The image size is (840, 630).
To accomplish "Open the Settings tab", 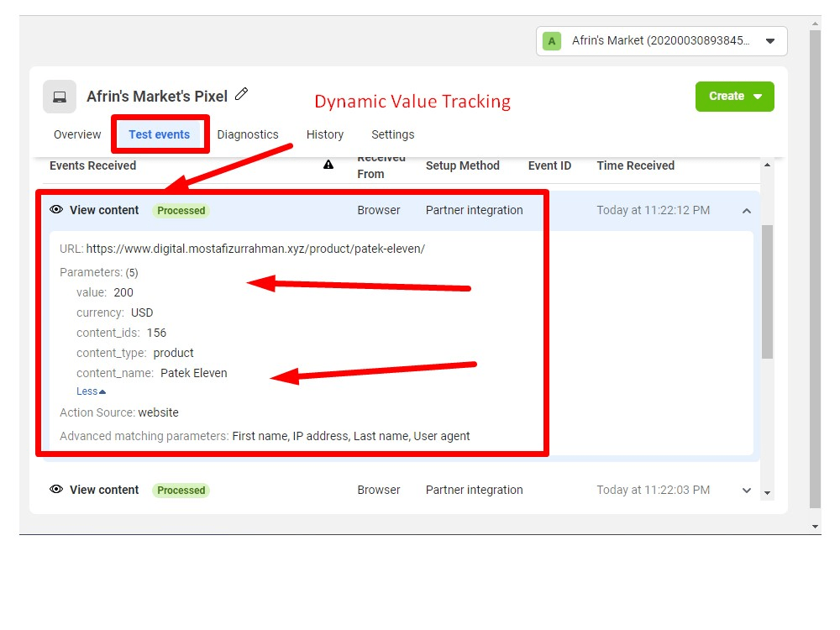I will (x=392, y=134).
